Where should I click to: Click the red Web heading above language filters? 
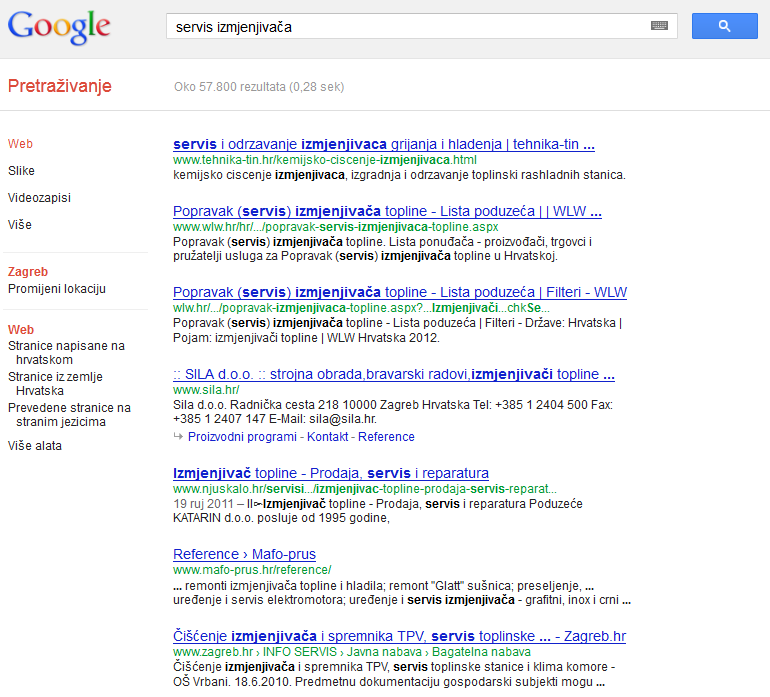click(21, 330)
